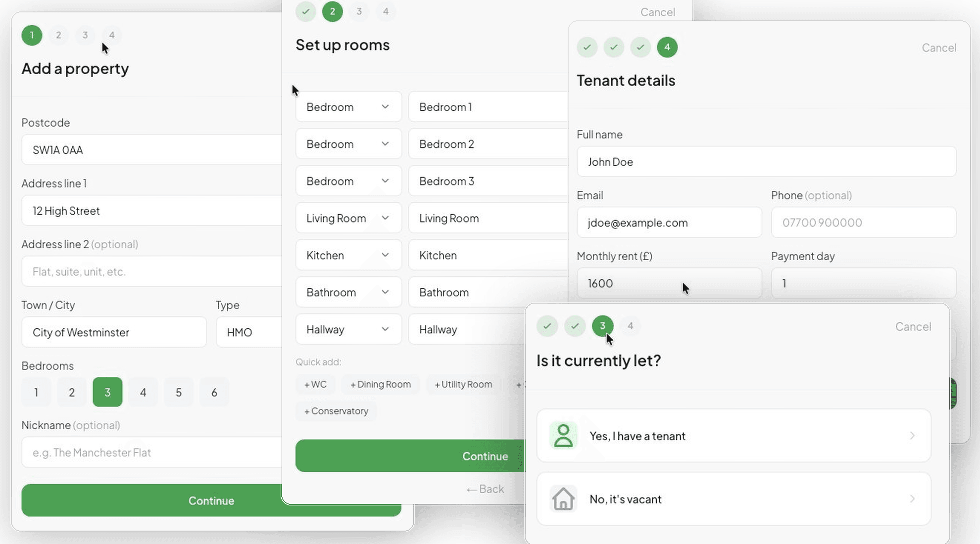Select 4 bedrooms option
This screenshot has height=544, width=980.
point(143,392)
